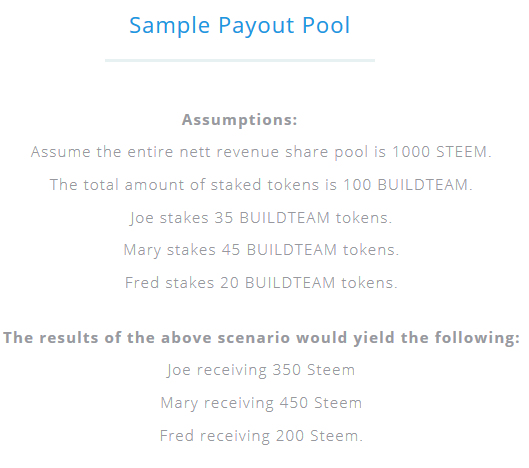Click the Mary stakes 45 tokens line
The height and width of the screenshot is (468, 529).
click(x=261, y=250)
